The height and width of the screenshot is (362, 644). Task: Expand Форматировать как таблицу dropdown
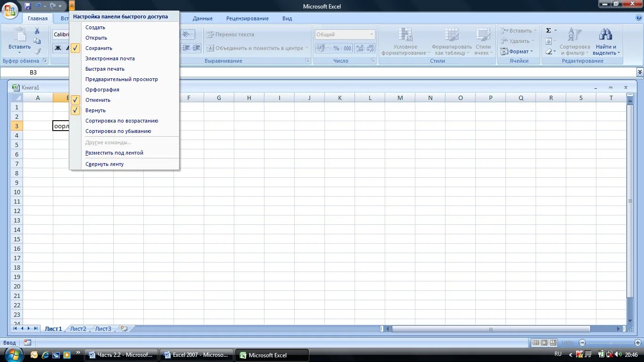pos(452,41)
